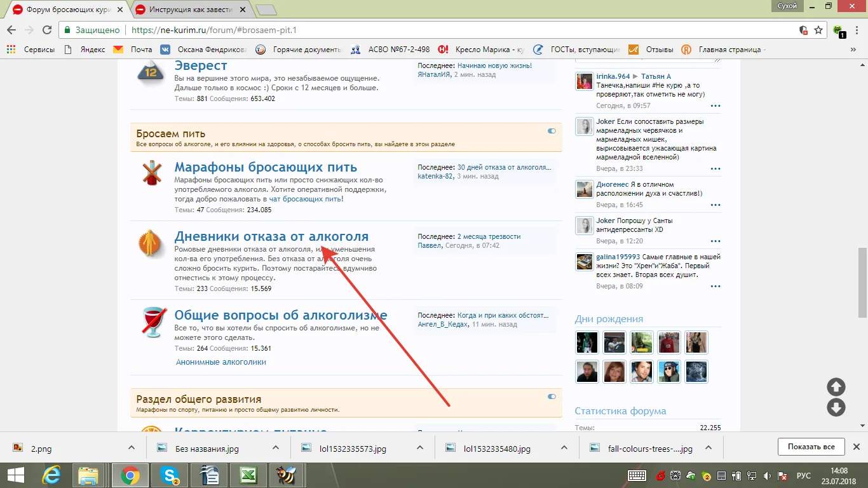Click the circular up-arrow navigation icon
Screen dimensions: 868x488
836,386
